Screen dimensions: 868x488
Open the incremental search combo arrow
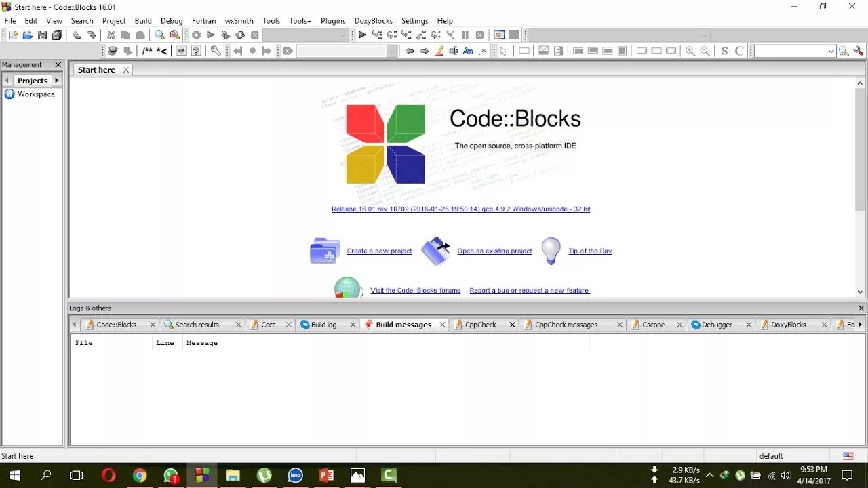391,52
